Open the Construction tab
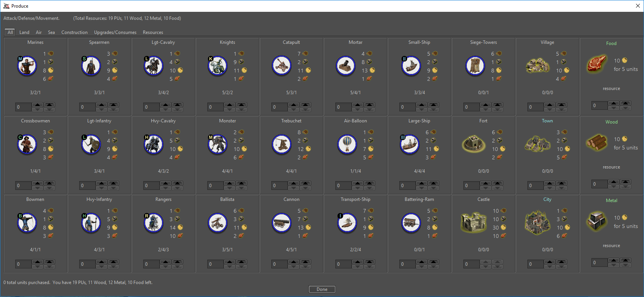Screen dimensions: 644x297 [x=74, y=32]
